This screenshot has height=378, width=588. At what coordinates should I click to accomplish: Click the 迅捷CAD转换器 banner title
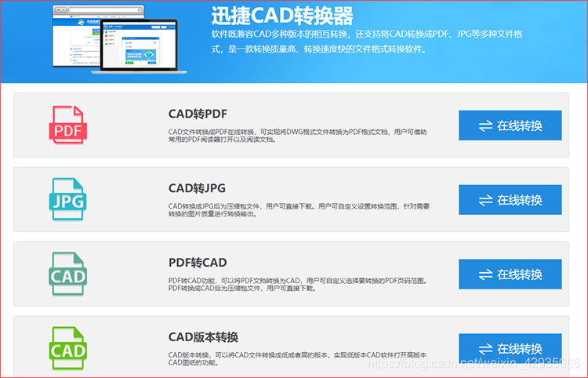tap(282, 16)
